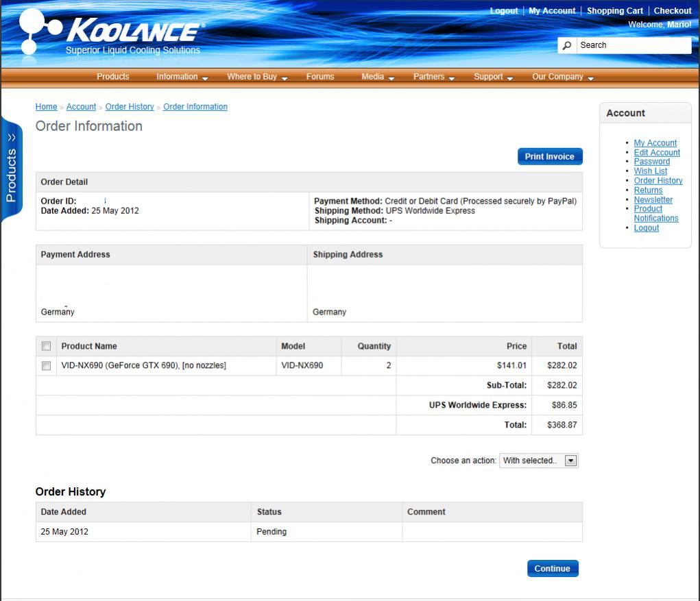Go to Account breadcrumb link
Screen dimensions: 700x601
82,107
